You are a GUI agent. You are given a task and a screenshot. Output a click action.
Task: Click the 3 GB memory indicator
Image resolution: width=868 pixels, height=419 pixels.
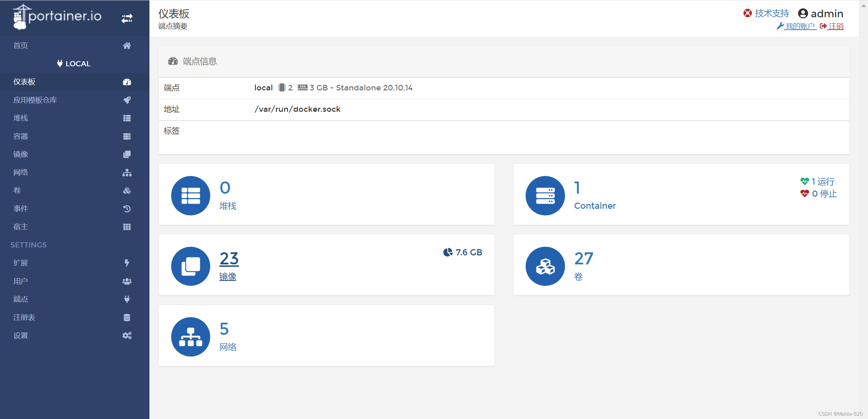coord(313,88)
